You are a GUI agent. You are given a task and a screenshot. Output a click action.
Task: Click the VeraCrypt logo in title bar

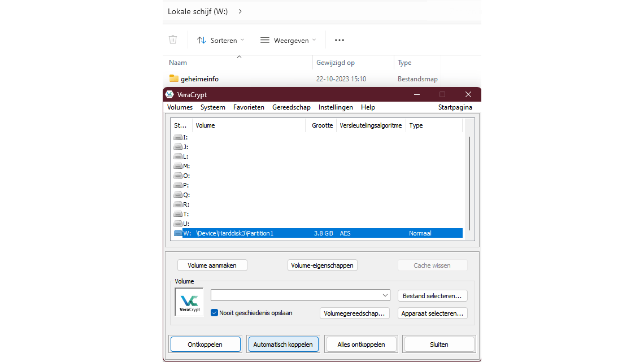click(x=169, y=94)
